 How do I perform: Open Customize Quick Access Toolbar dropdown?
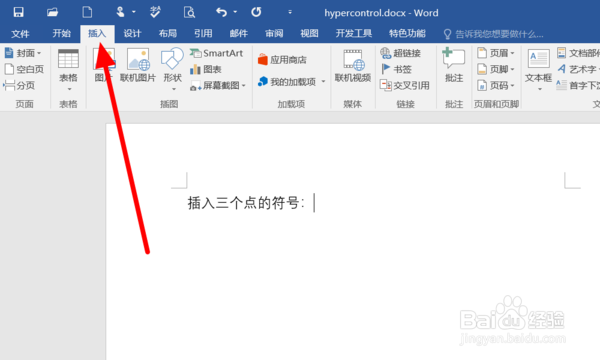coord(290,12)
